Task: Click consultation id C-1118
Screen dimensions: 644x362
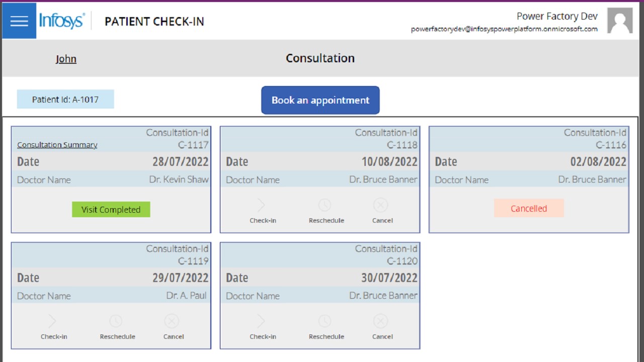Action: click(x=402, y=145)
